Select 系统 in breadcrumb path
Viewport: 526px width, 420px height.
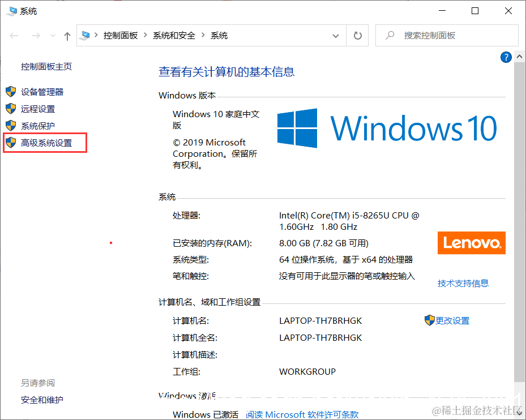(x=219, y=36)
